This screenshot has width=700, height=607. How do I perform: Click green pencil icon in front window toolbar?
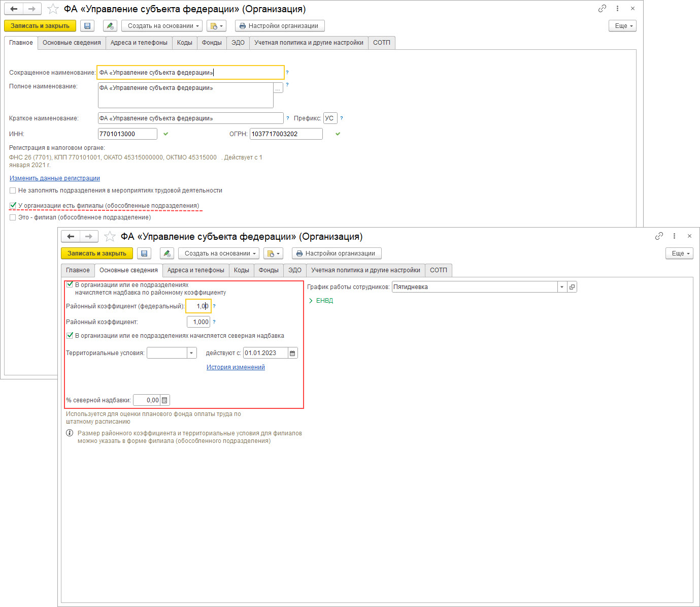pos(167,253)
